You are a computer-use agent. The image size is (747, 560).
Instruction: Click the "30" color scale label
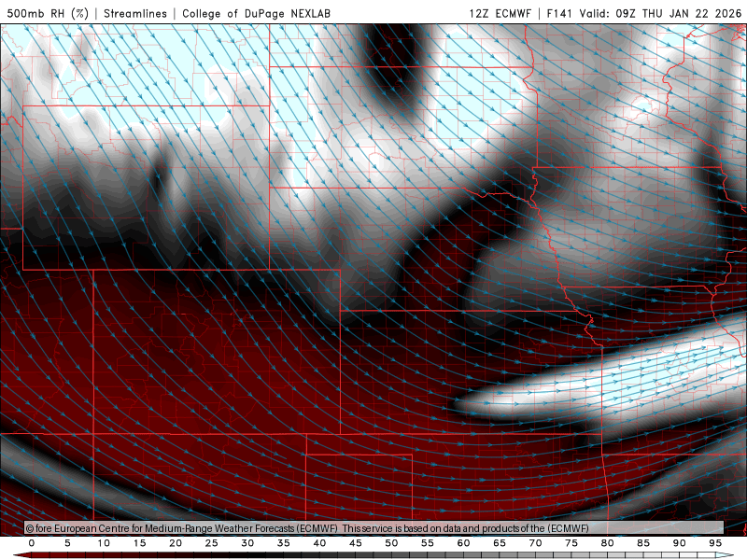247,543
